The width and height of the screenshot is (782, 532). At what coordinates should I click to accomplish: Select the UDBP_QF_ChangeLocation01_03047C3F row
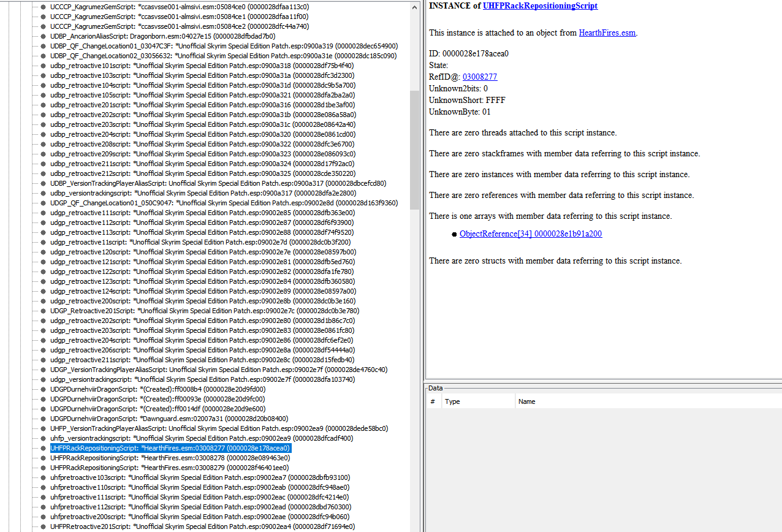pos(224,46)
